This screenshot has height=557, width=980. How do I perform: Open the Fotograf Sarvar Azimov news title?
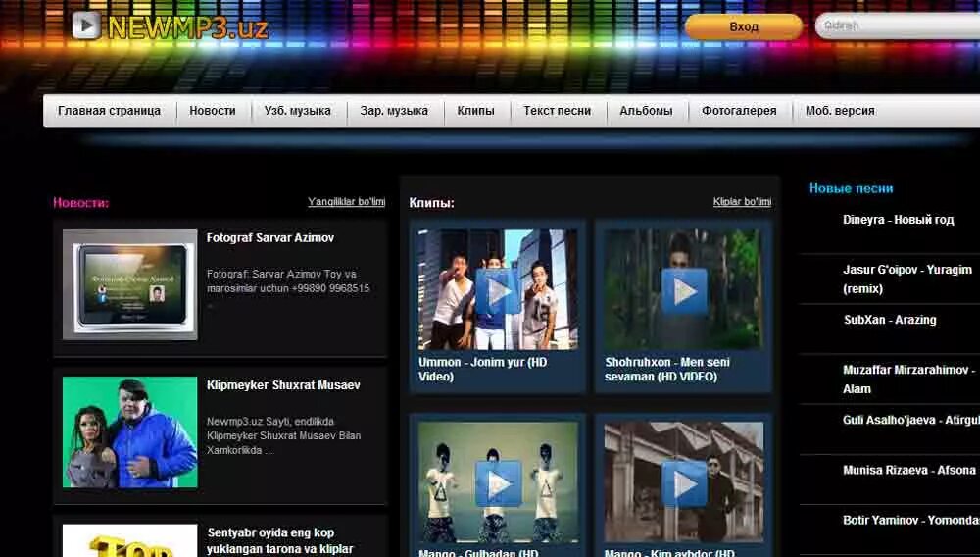point(270,237)
